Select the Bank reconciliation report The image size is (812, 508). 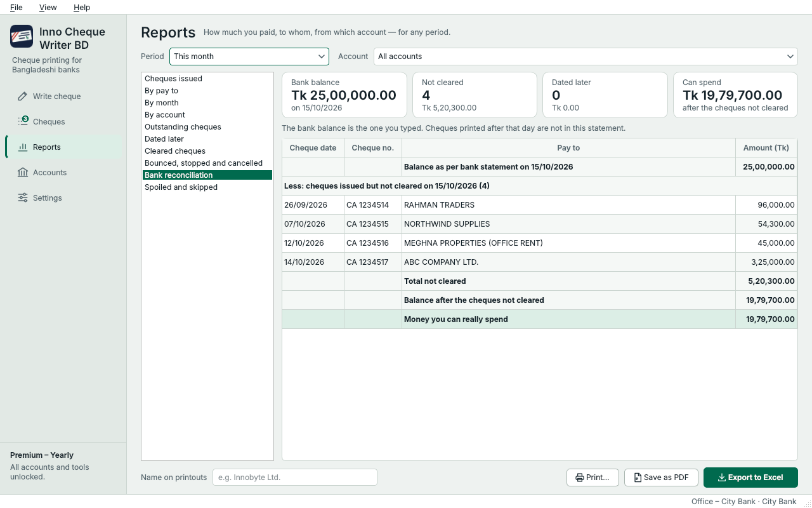point(207,175)
